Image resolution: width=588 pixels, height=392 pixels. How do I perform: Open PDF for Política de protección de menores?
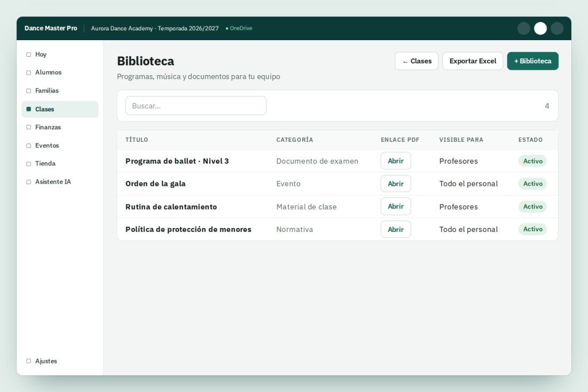[x=396, y=230]
